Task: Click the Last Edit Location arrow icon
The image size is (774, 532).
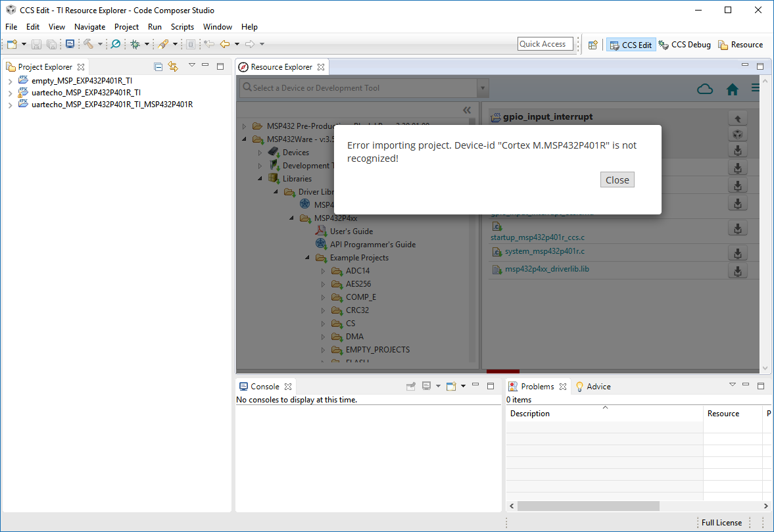Action: coord(209,45)
